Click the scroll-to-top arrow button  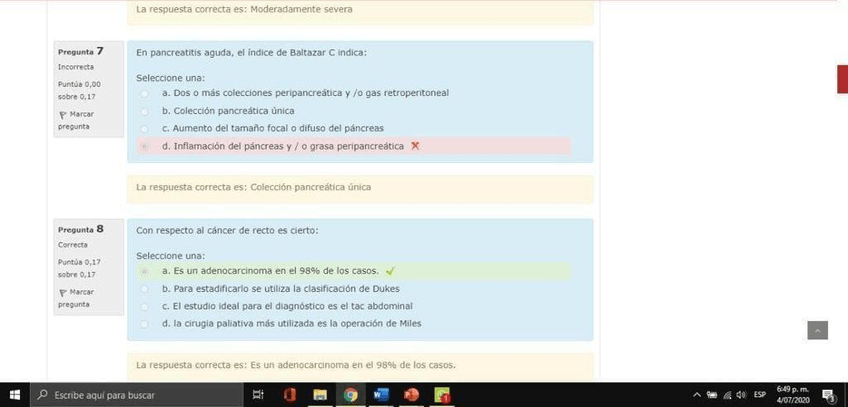(x=817, y=330)
